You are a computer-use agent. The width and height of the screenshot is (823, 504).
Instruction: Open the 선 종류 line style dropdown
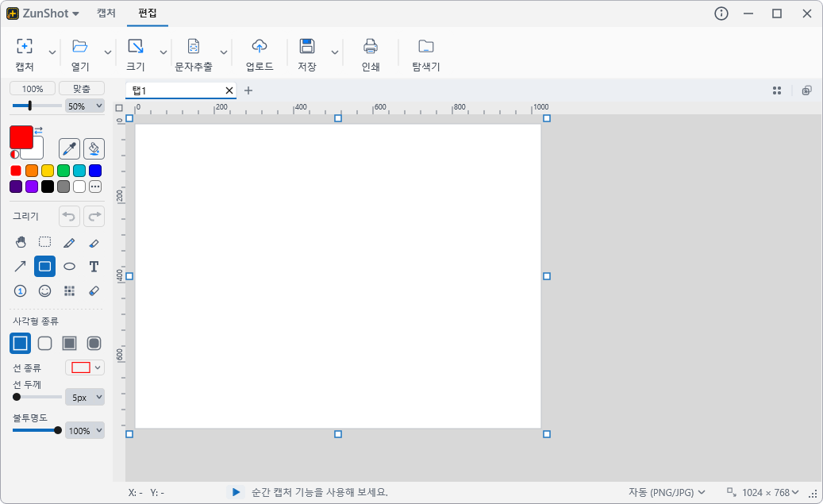[84, 367]
